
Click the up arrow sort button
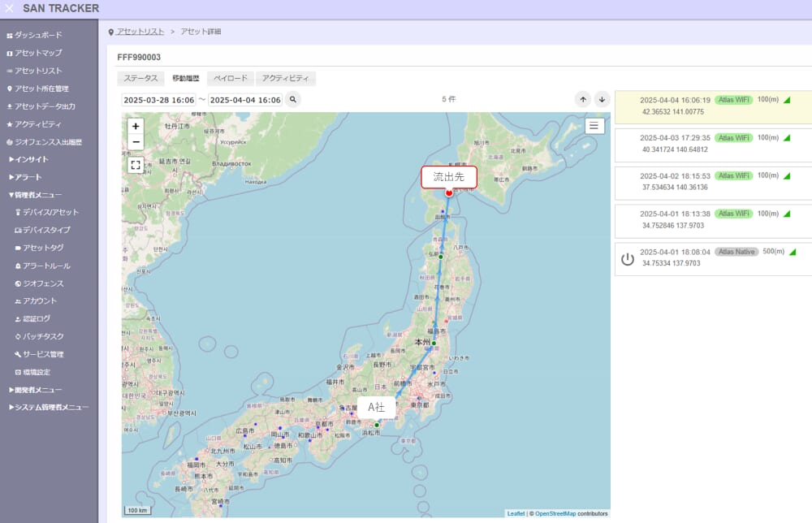[x=583, y=99]
